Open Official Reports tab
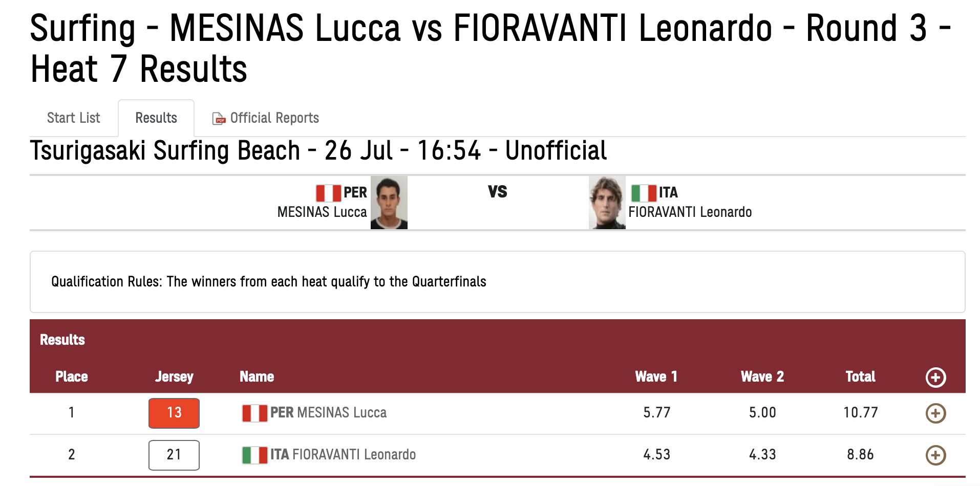Image resolution: width=980 pixels, height=486 pixels. (266, 118)
